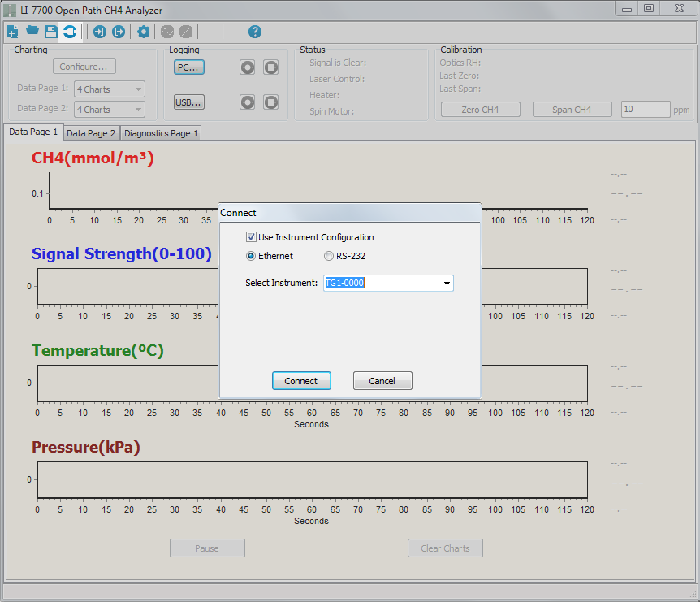Image resolution: width=700 pixels, height=602 pixels.
Task: Click the span ppm input field
Action: (x=646, y=110)
